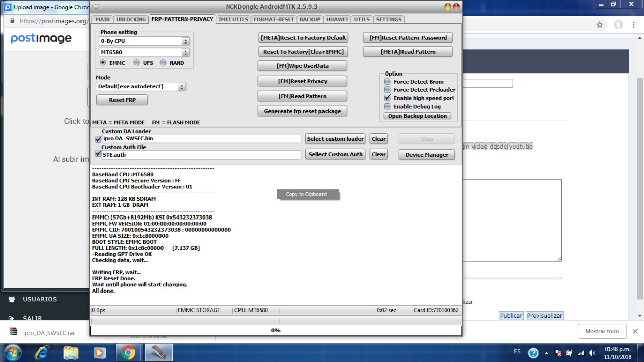
Task: Click the NCKDongle title bar app icon
Action: [x=96, y=7]
